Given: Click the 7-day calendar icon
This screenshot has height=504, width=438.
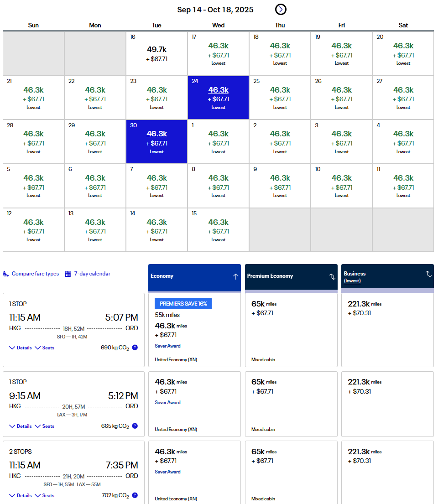Looking at the screenshot, I should click(x=68, y=274).
